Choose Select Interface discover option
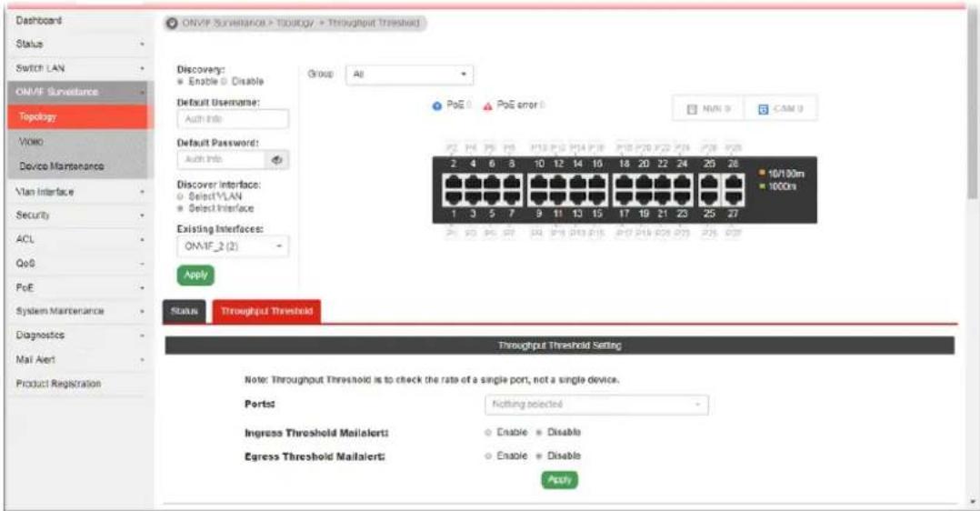The width and height of the screenshot is (980, 511). 181,208
